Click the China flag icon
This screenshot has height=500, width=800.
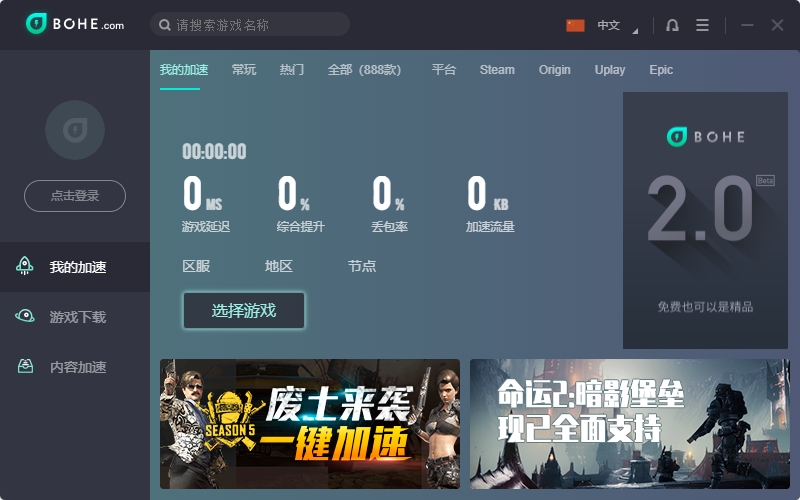coord(575,25)
